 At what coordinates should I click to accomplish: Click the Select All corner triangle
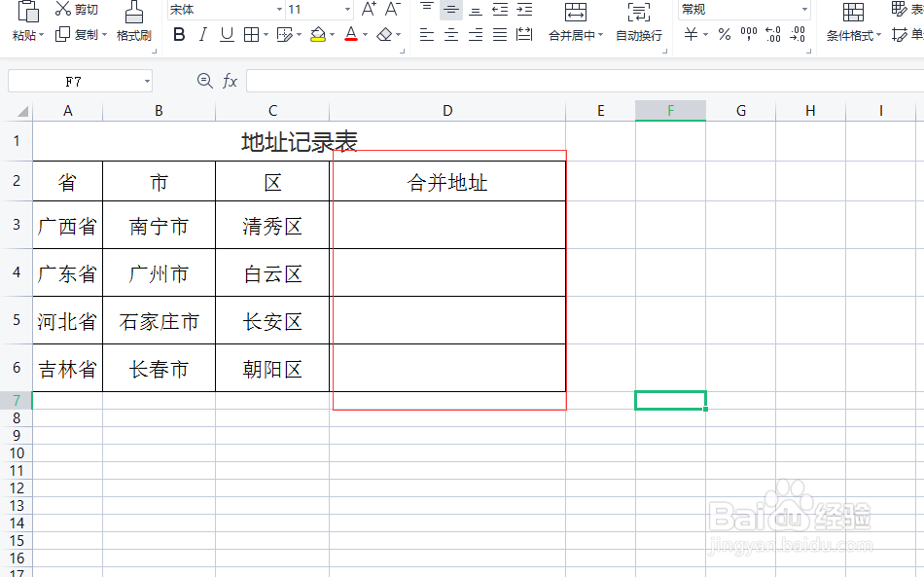(x=22, y=111)
